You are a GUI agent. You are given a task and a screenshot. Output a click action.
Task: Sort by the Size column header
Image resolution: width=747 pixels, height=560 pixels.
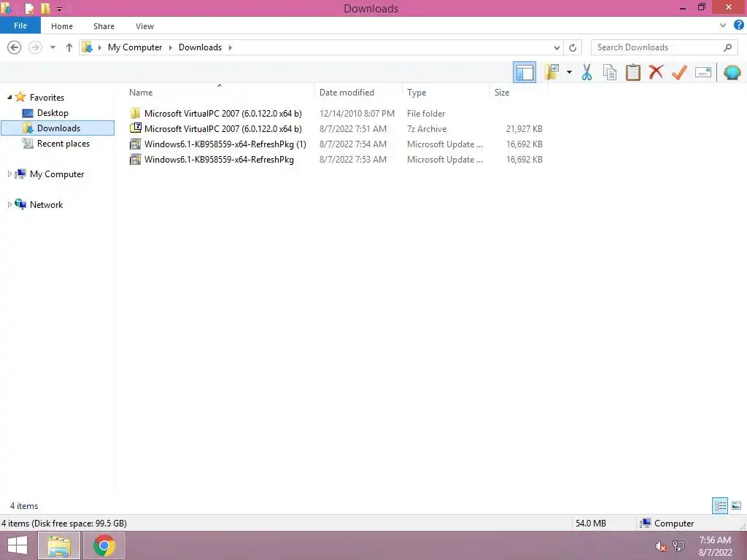[519, 93]
